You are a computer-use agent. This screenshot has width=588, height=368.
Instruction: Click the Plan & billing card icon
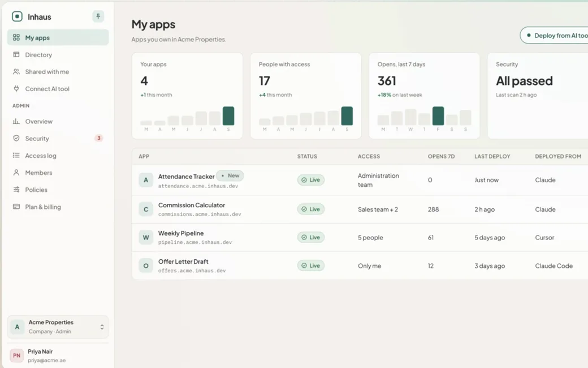pyautogui.click(x=16, y=207)
